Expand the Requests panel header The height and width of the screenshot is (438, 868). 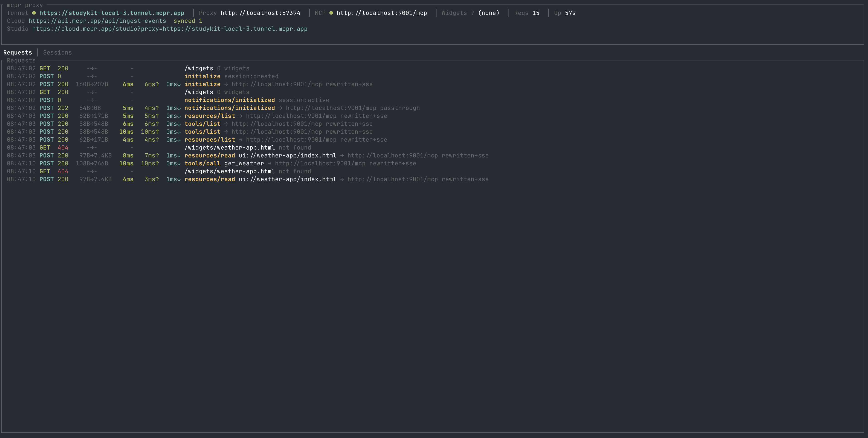coord(21,60)
